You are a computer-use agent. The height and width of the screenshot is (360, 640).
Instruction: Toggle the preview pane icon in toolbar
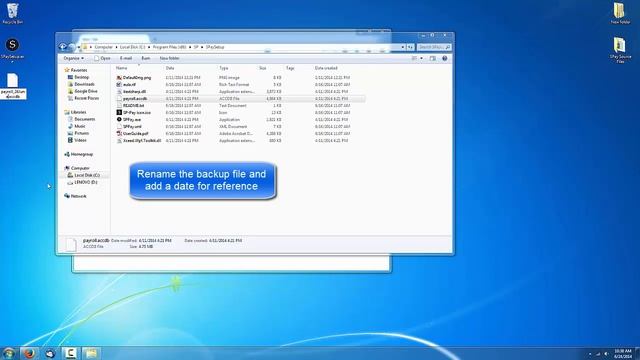click(433, 58)
